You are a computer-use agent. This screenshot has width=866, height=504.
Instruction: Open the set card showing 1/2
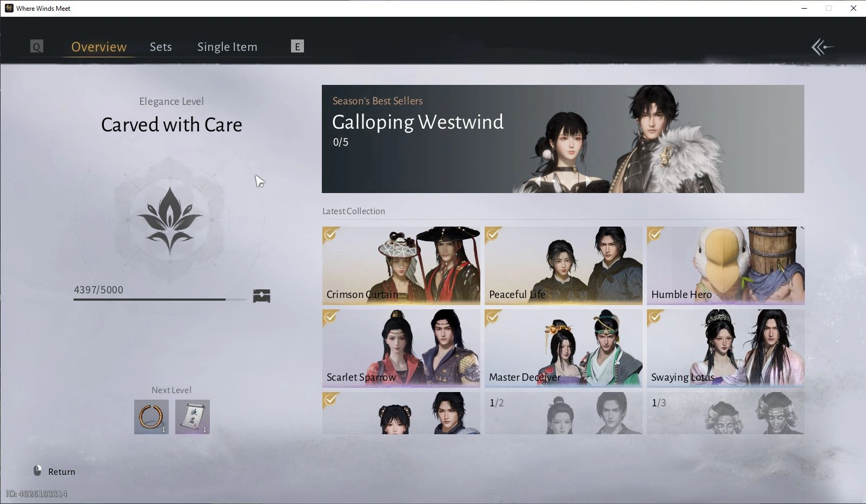point(564,413)
